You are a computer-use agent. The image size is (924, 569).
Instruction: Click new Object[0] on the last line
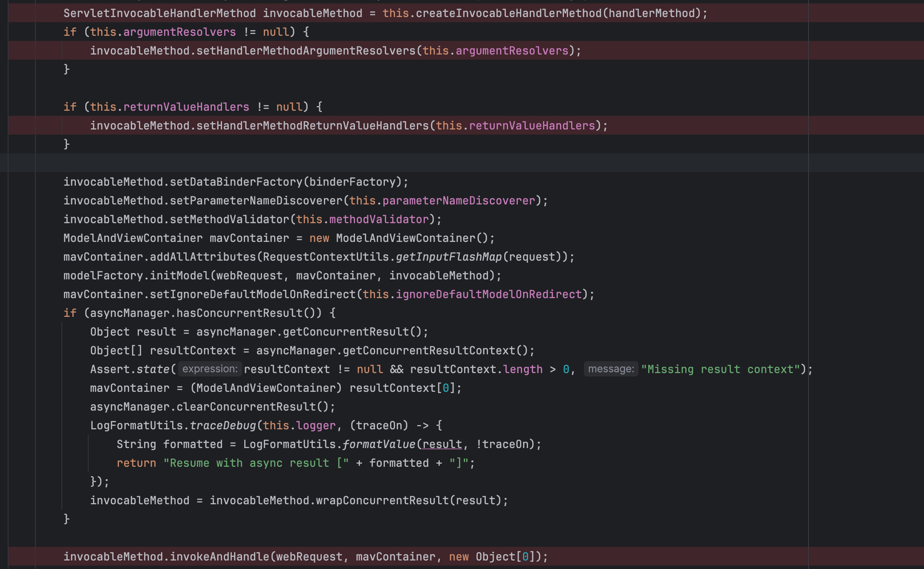click(x=492, y=557)
